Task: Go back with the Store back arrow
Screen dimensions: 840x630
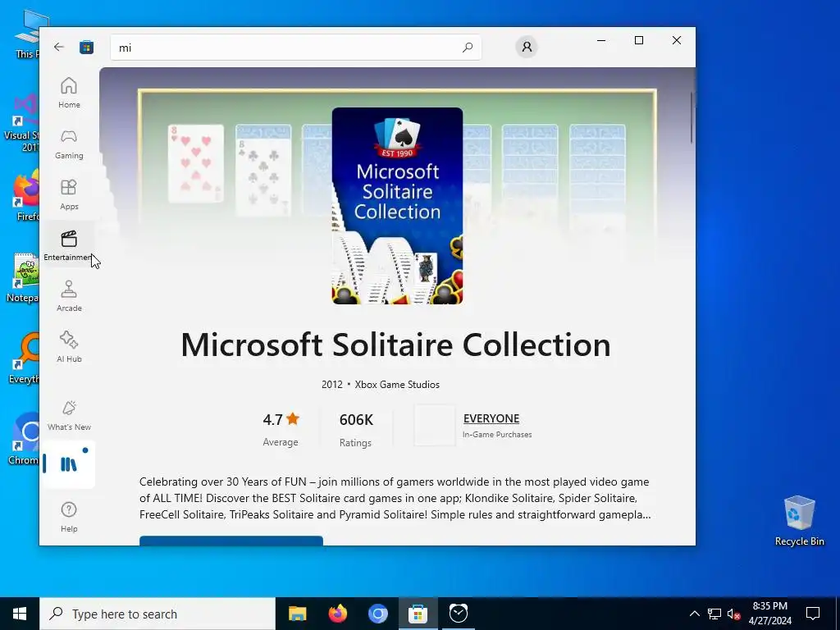Action: (59, 47)
